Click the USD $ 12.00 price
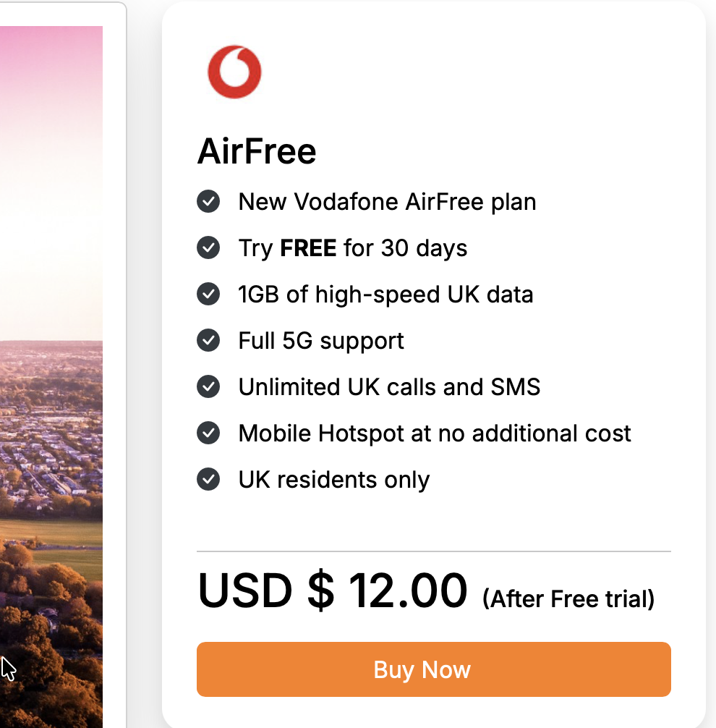The image size is (716, 728). click(x=333, y=591)
